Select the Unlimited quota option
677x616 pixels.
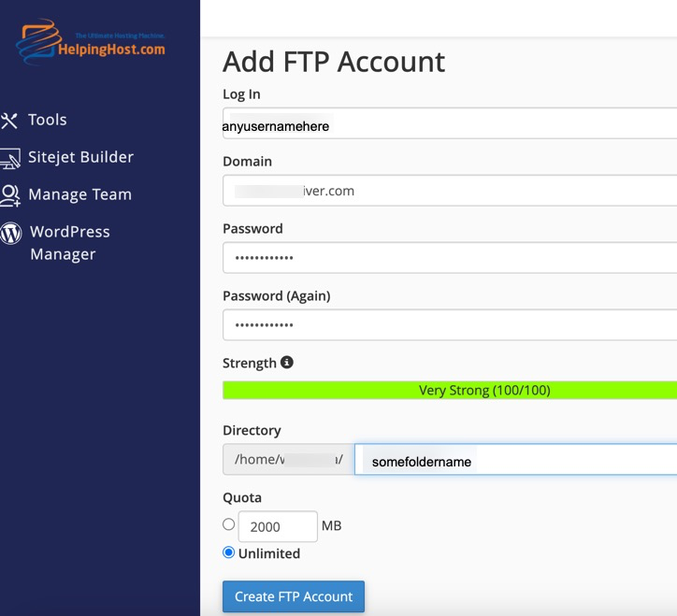click(229, 552)
